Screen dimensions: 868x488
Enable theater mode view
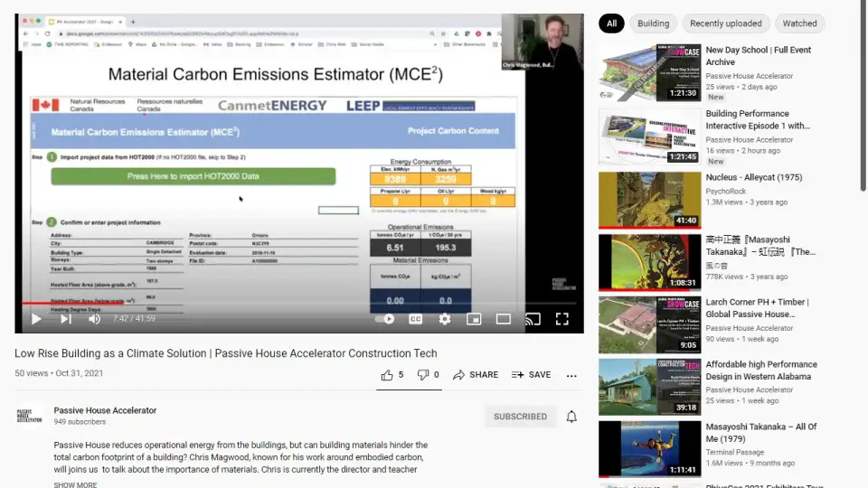coord(504,319)
